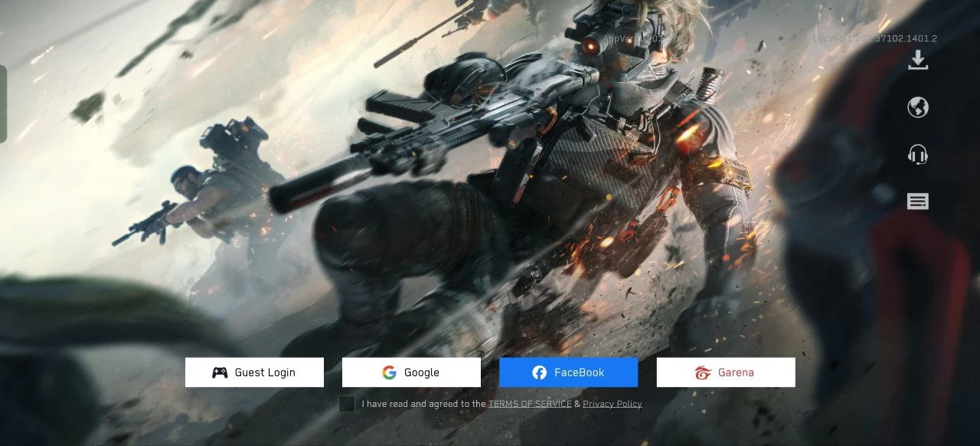
Task: Click the gamepad icon in Guest Login
Action: point(220,372)
